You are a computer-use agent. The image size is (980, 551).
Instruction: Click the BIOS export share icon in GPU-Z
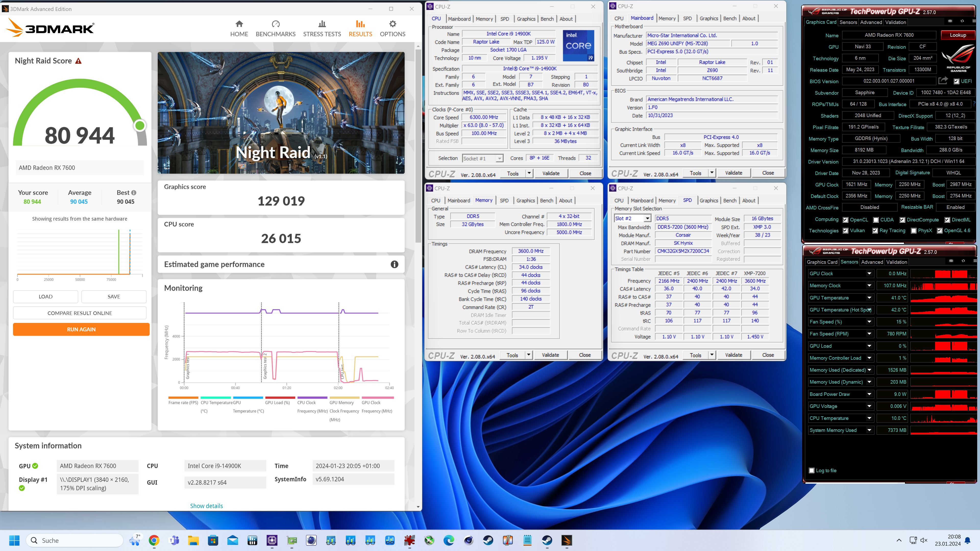943,81
